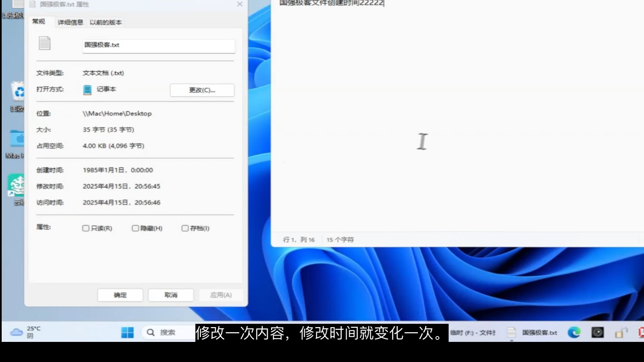
Task: Open the Microsoft Edge taskbar icon
Action: click(x=574, y=333)
